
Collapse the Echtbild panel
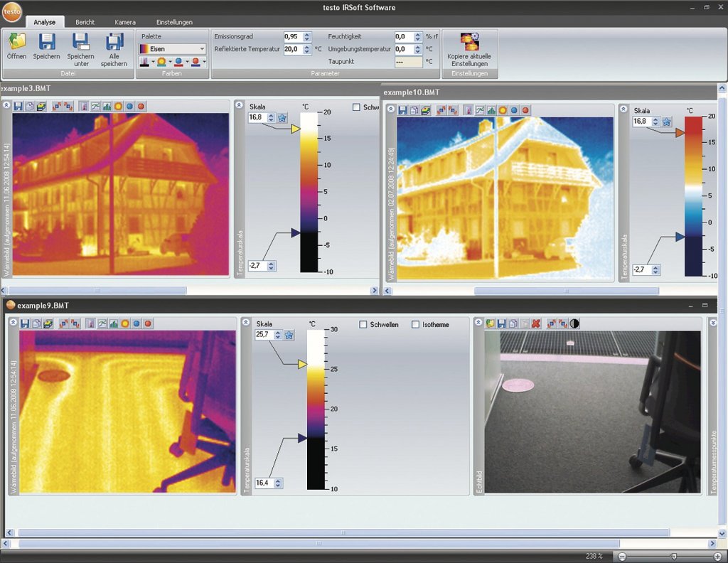[x=478, y=322]
